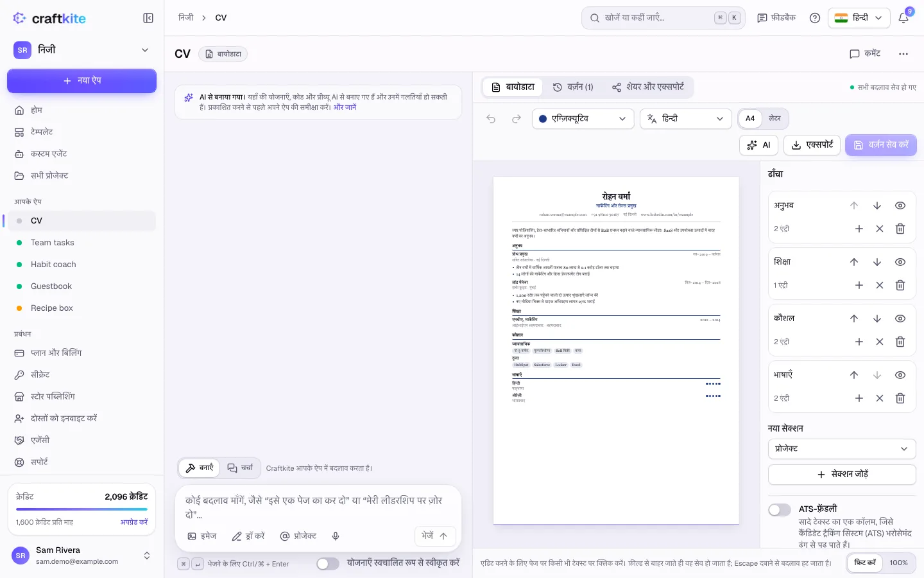The width and height of the screenshot is (924, 578).
Task: Open the शेयर और एक्सपोर्ट tab
Action: pos(648,87)
